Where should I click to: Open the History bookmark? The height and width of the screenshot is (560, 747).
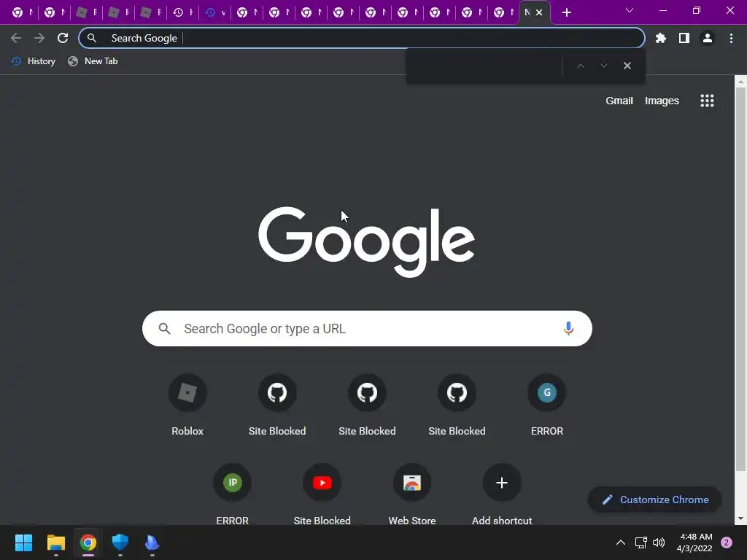pyautogui.click(x=34, y=61)
